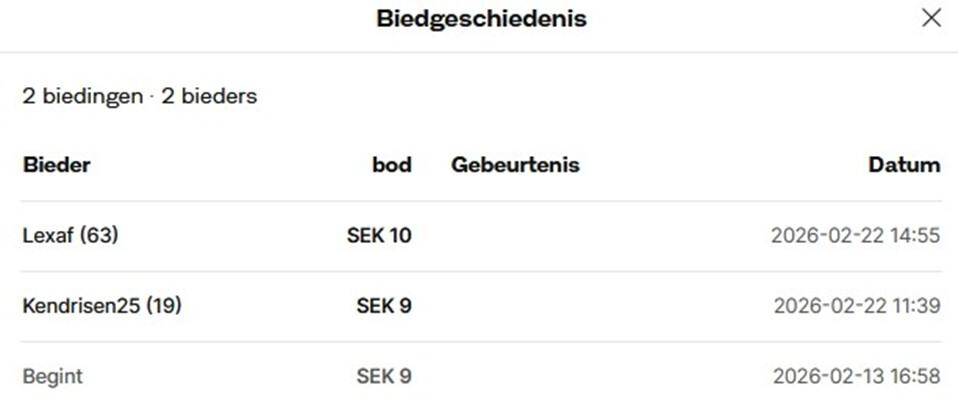Click the empty Gebeurtenis cell in Begint row
This screenshot has height=413, width=958.
(x=560, y=377)
